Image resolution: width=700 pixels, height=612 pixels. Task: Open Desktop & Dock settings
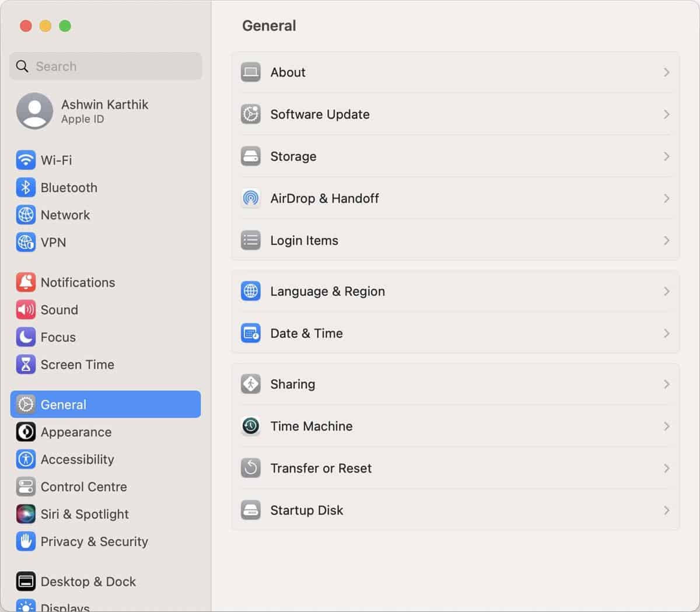87,581
